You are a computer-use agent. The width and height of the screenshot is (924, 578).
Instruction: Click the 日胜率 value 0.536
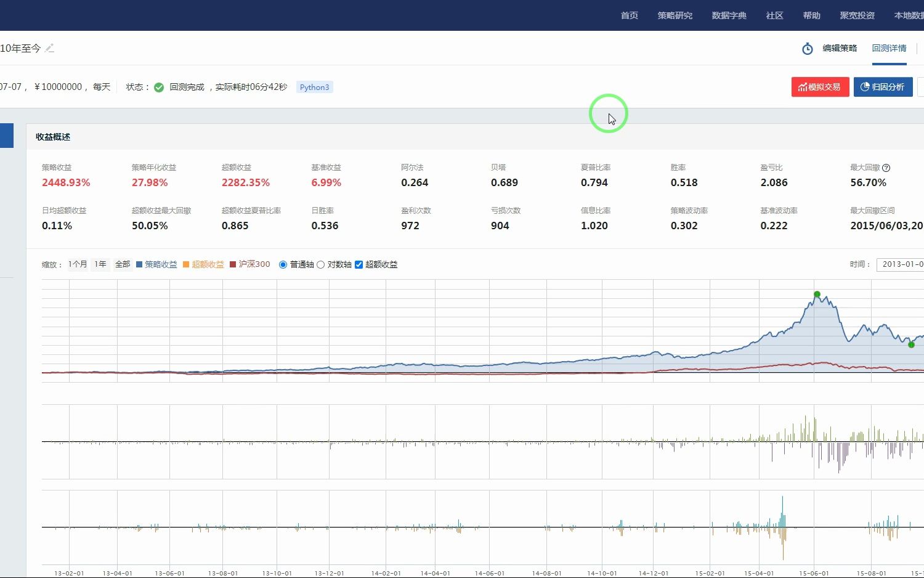pyautogui.click(x=325, y=226)
